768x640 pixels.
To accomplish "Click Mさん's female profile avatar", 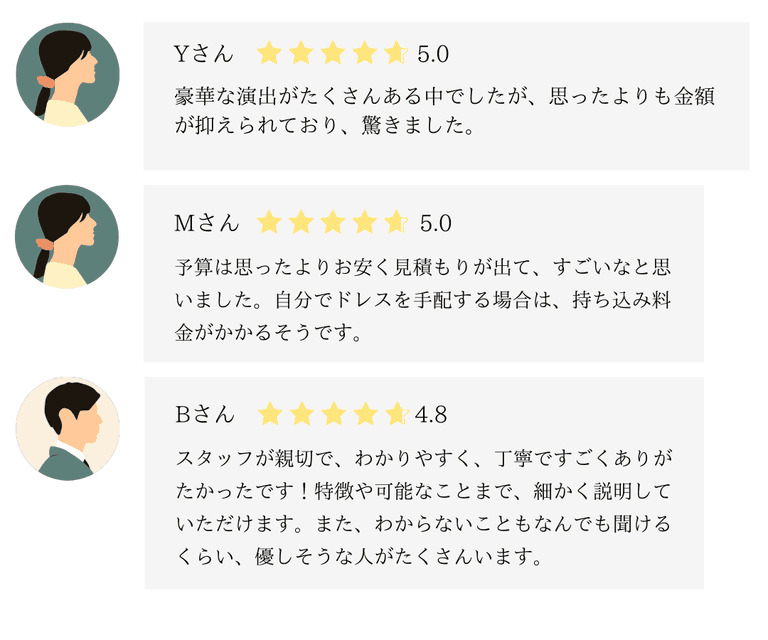I will 67,237.
